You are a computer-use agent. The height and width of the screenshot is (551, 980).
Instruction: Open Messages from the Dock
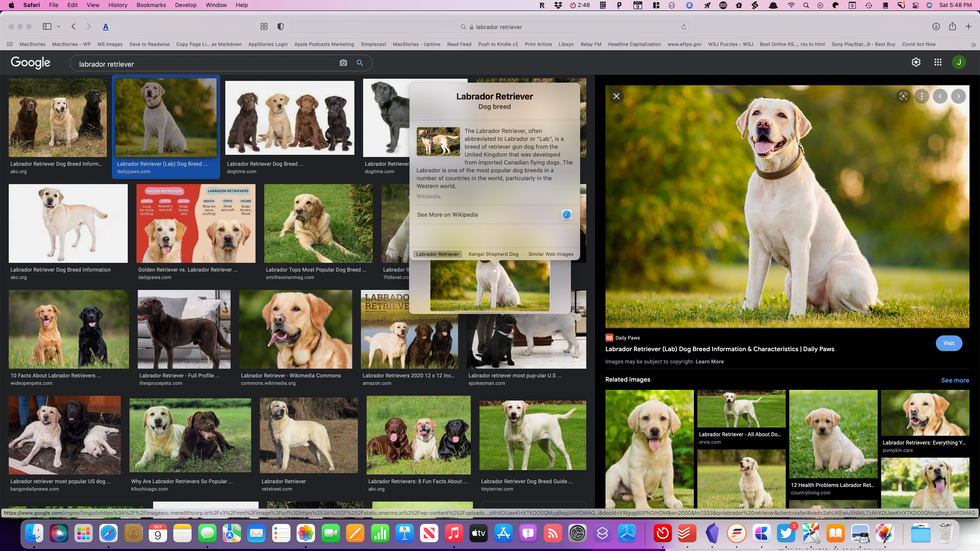point(207,533)
